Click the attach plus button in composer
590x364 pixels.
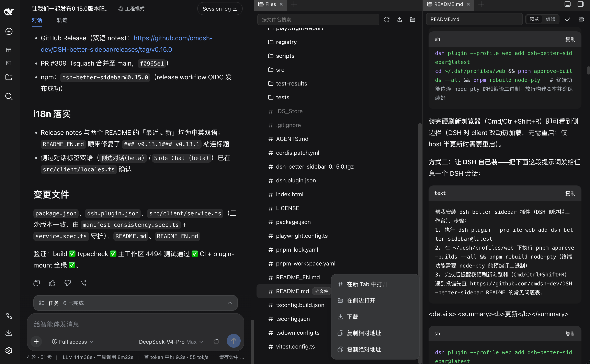coord(36,341)
